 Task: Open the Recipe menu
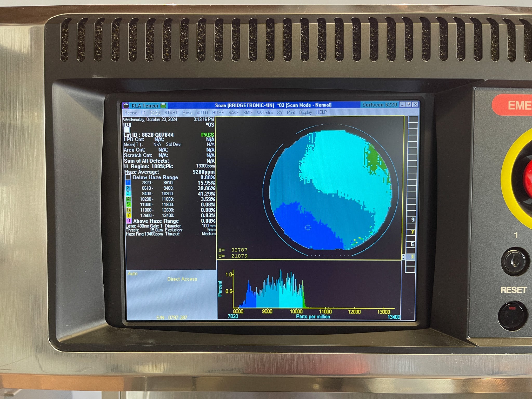click(x=131, y=113)
